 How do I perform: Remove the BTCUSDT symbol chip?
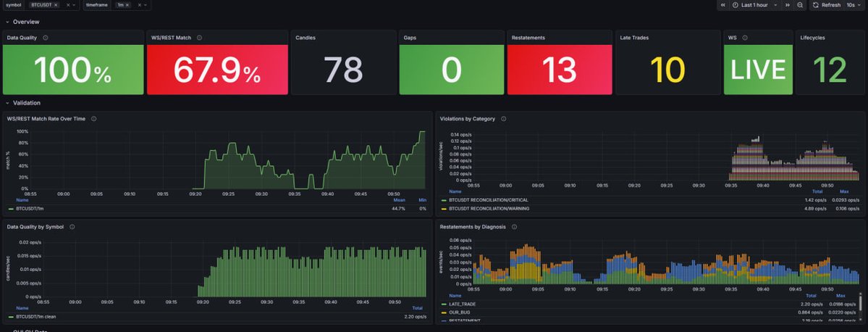pos(56,5)
